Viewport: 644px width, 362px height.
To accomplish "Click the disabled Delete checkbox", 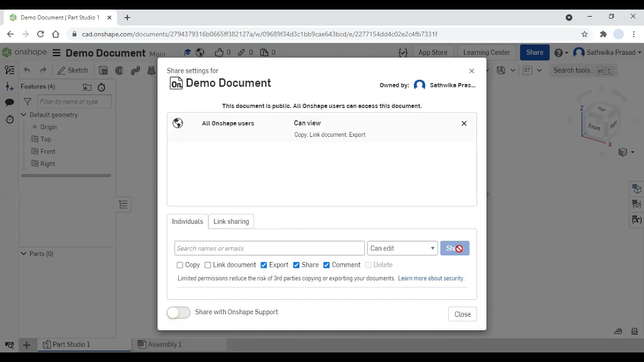I will [x=368, y=265].
